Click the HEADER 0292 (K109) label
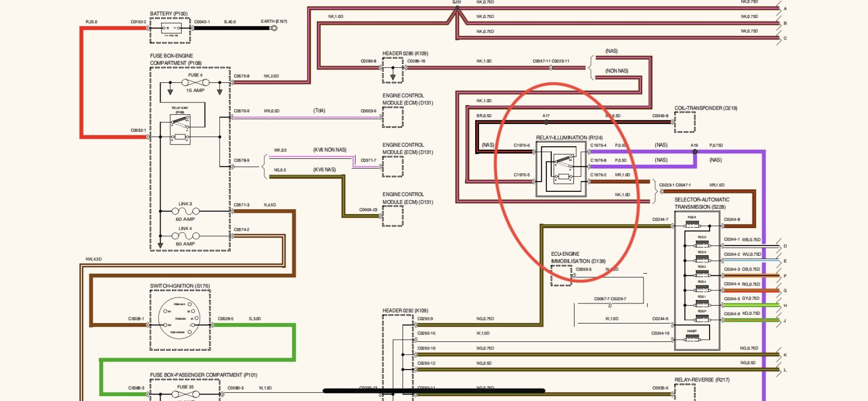The image size is (868, 401). point(405,311)
